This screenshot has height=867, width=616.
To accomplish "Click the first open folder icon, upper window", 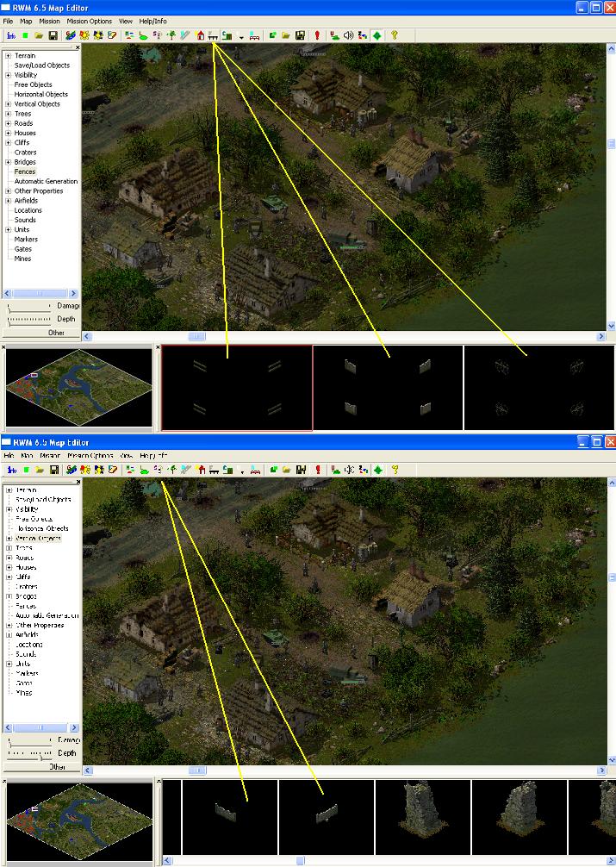I will coord(39,35).
